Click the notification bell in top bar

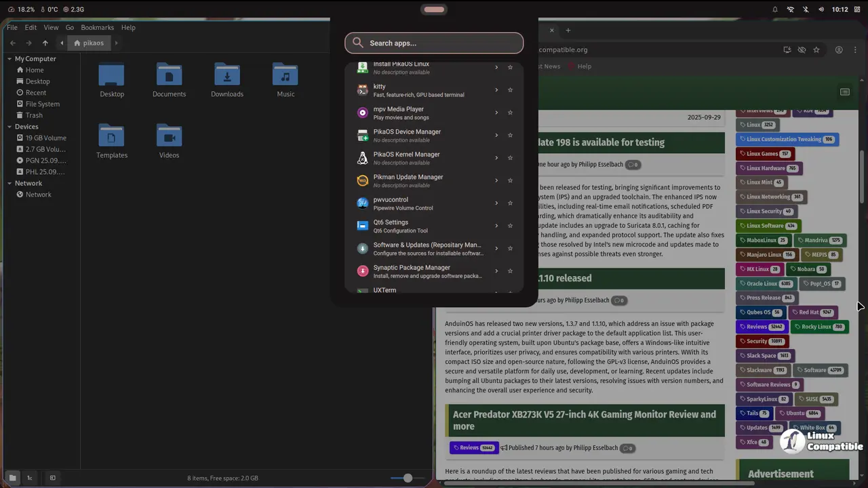click(x=775, y=9)
